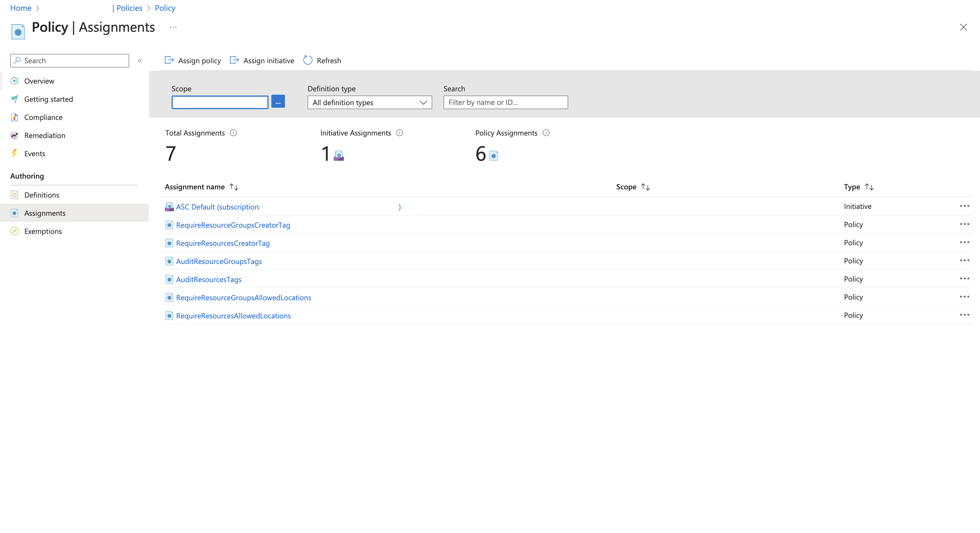Click the Filter by name or ID field
Viewport: 980px width, 533px height.
point(506,102)
